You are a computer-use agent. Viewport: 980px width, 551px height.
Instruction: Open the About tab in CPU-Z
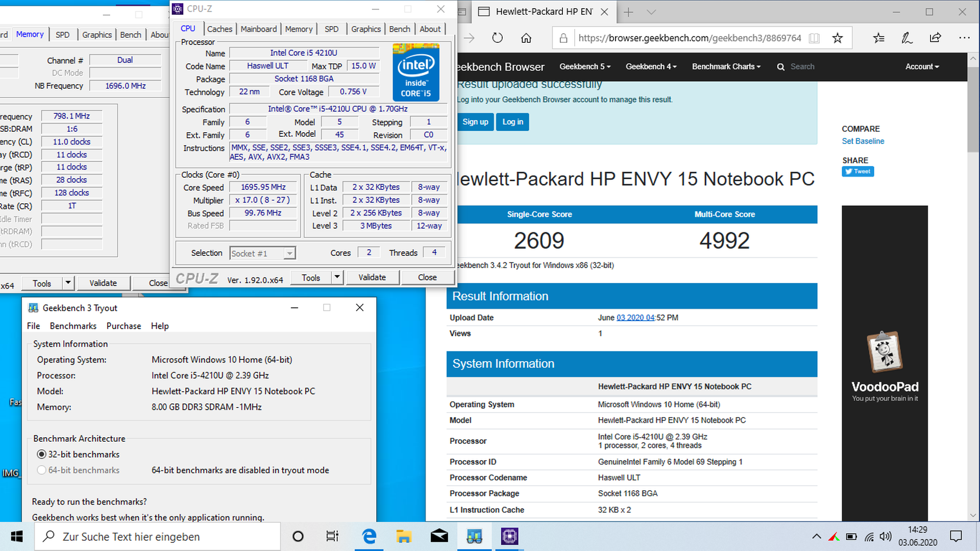coord(430,29)
